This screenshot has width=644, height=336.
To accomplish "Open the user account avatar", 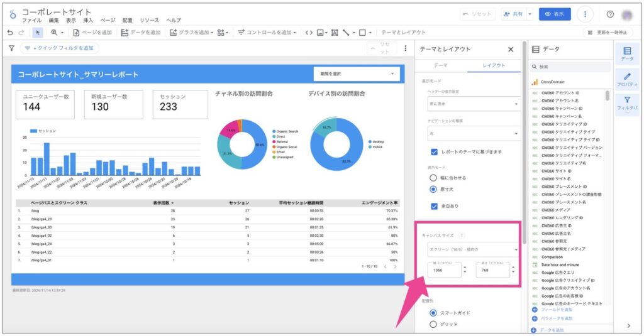I will coord(627,15).
